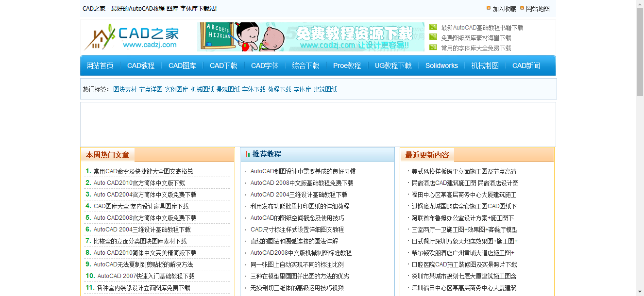Click the green 02 badge icon
Screen dimensions: 644x296
tap(433, 37)
